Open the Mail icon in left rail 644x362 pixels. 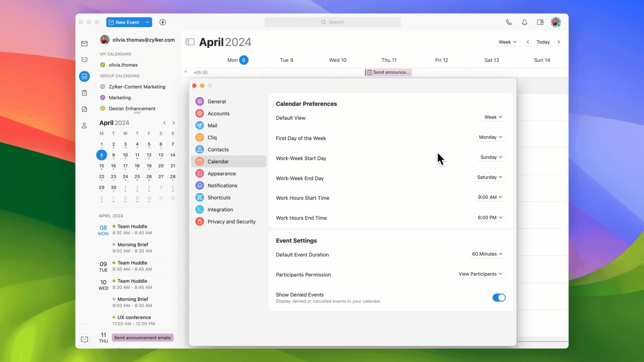(85, 44)
